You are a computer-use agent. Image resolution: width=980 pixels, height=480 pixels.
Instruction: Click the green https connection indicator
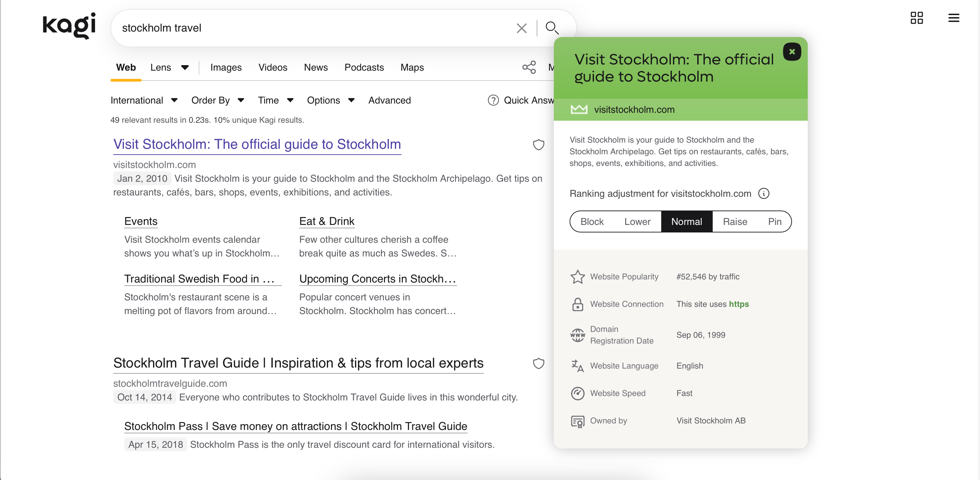tap(739, 304)
